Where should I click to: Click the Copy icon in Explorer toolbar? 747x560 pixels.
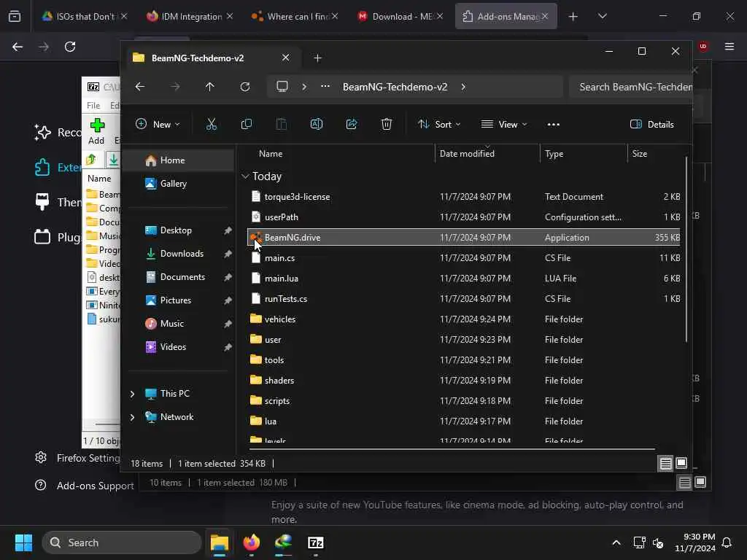click(x=247, y=124)
